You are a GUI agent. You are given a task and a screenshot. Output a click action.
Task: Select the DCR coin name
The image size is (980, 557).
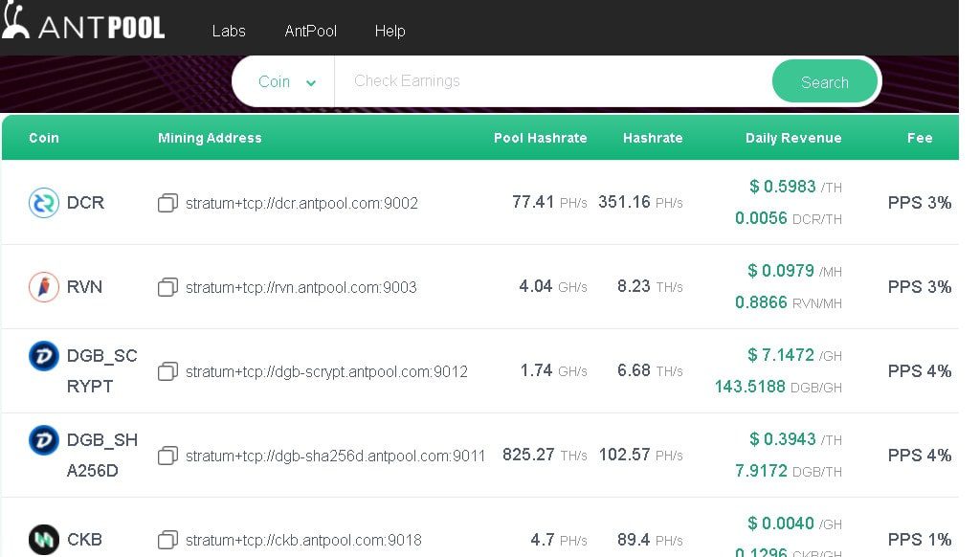[x=85, y=203]
